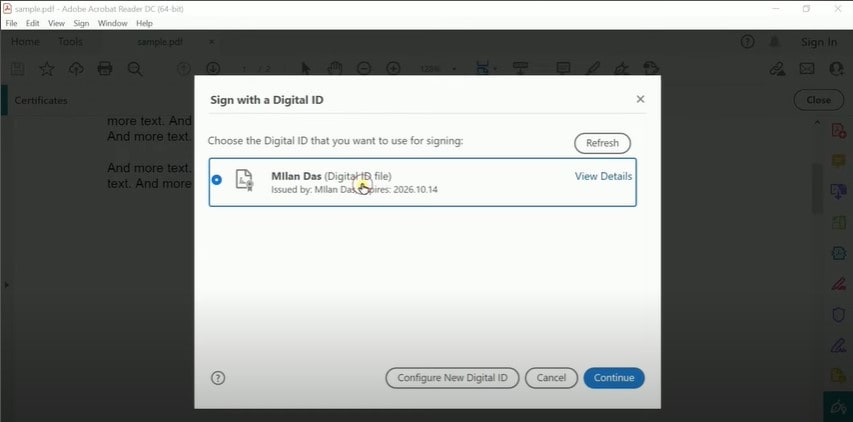Click the star bookmark icon
Viewport: 853px width, 422px height.
(47, 69)
